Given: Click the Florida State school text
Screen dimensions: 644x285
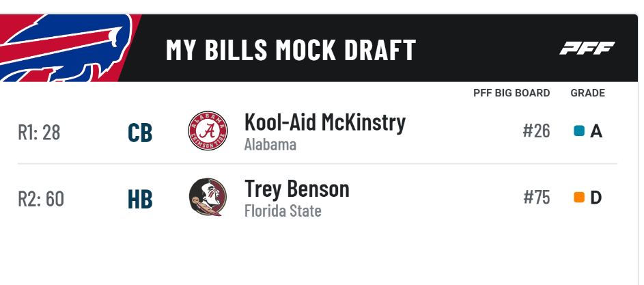Looking at the screenshot, I should coord(283,211).
